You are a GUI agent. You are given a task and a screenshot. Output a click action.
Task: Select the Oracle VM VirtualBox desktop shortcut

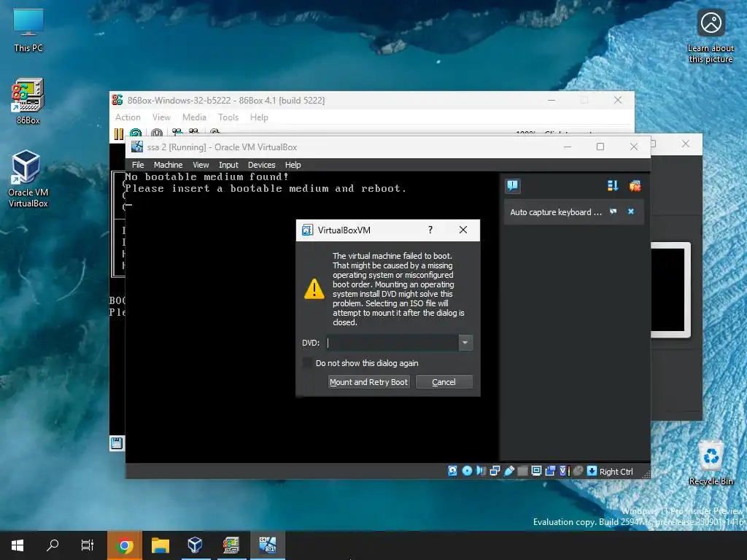pyautogui.click(x=28, y=179)
